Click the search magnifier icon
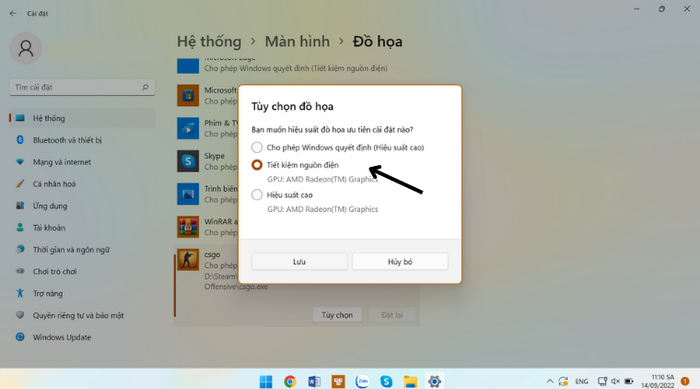This screenshot has height=389, width=700. 145,87
